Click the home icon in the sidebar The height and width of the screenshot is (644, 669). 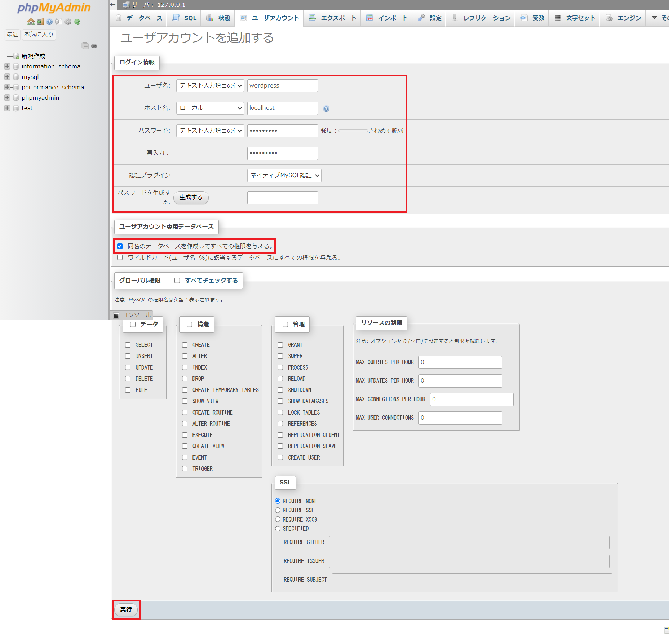[31, 22]
